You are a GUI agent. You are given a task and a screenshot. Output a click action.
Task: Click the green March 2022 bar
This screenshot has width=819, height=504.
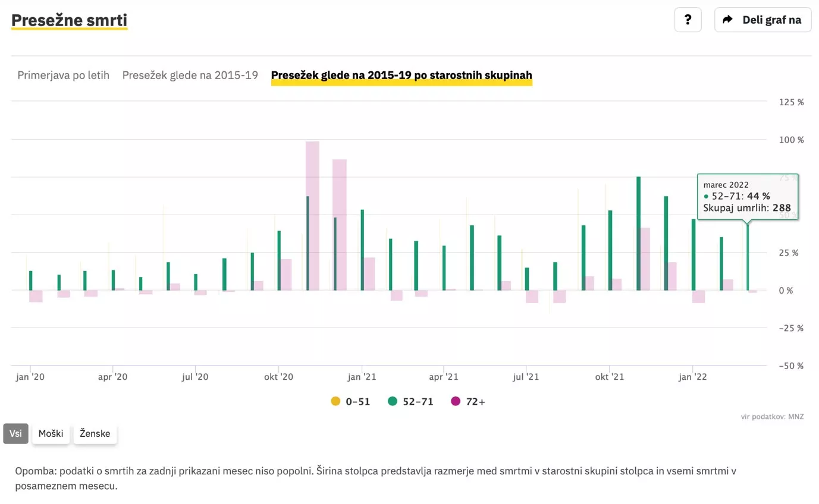tap(748, 256)
